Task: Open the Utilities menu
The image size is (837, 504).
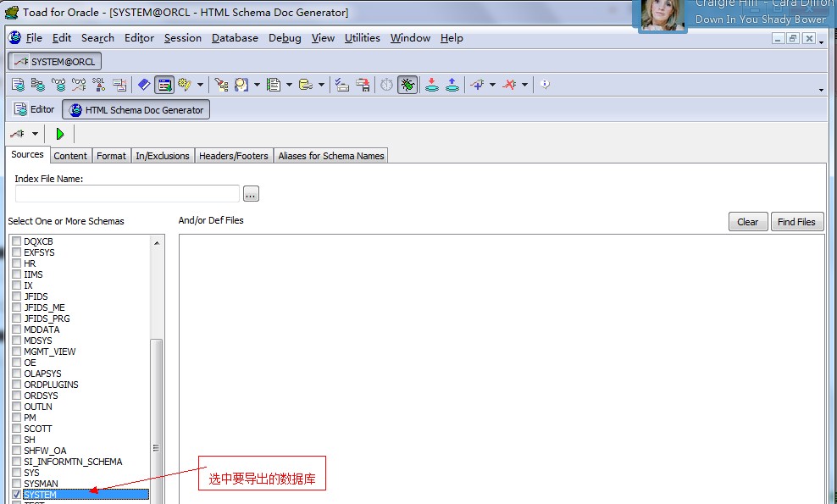Action: point(362,38)
